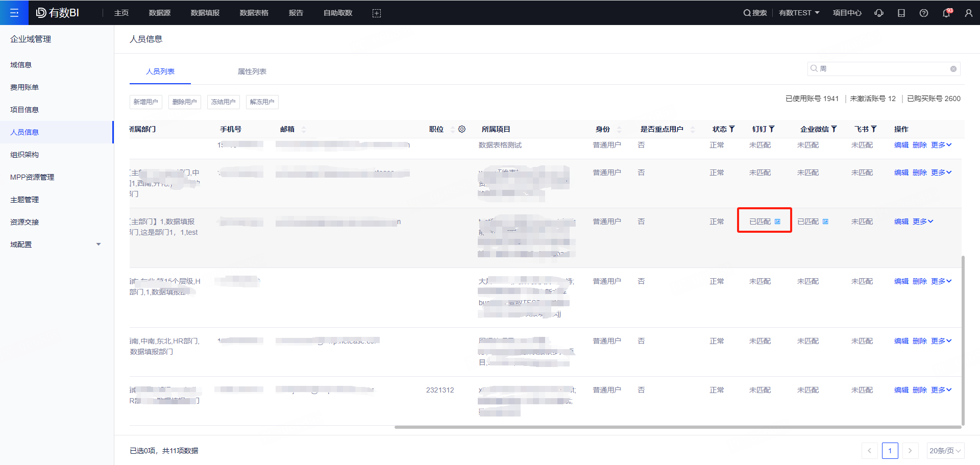980x465 pixels.
Task: Click the detail icon next to 钉钉 已匹配
Action: (778, 222)
